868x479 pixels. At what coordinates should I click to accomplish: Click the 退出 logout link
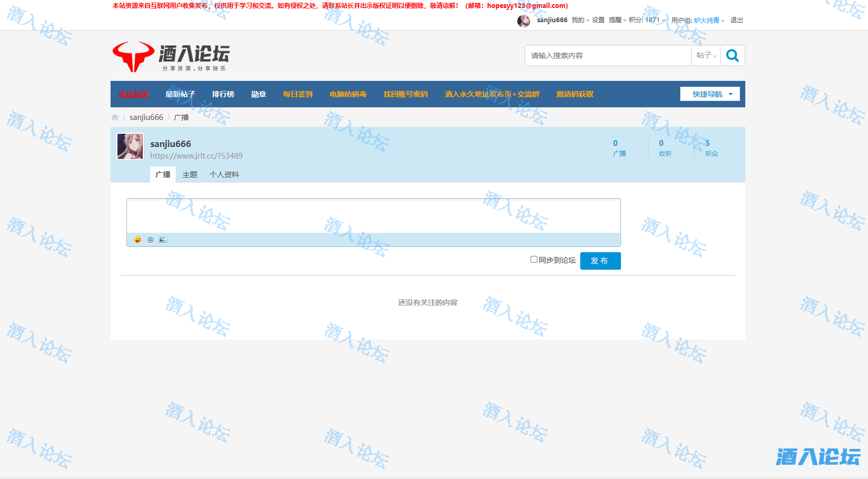736,20
